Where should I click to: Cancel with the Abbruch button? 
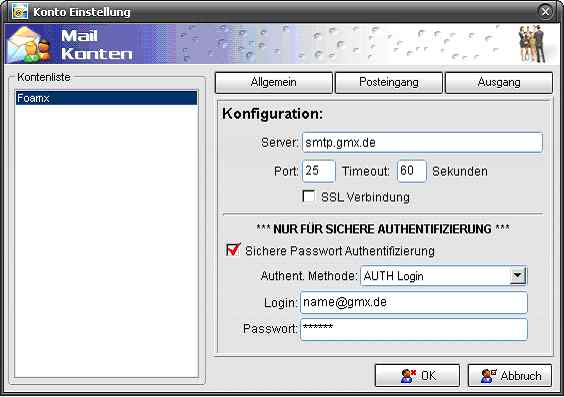[510, 376]
